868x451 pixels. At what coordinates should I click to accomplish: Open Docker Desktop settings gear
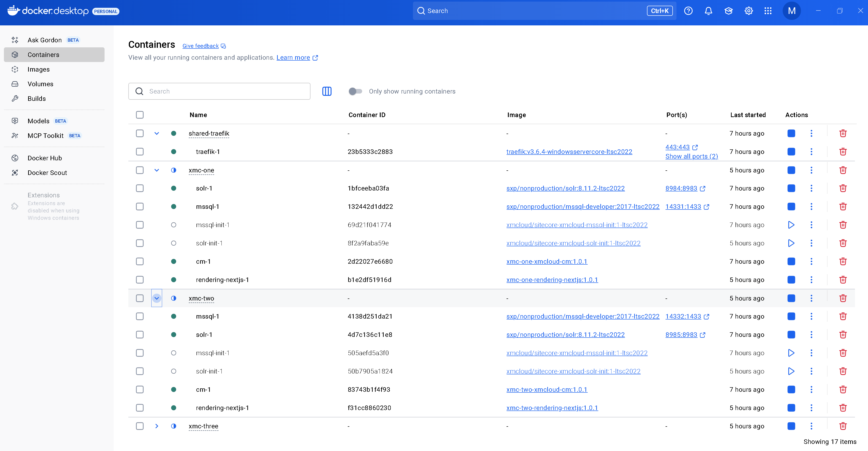[x=748, y=11]
